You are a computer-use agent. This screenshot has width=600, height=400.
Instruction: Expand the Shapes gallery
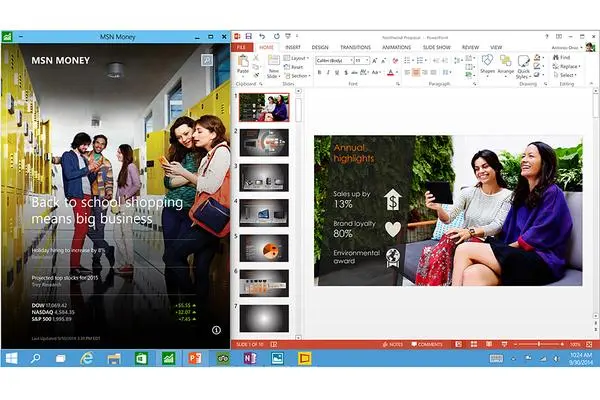click(488, 66)
